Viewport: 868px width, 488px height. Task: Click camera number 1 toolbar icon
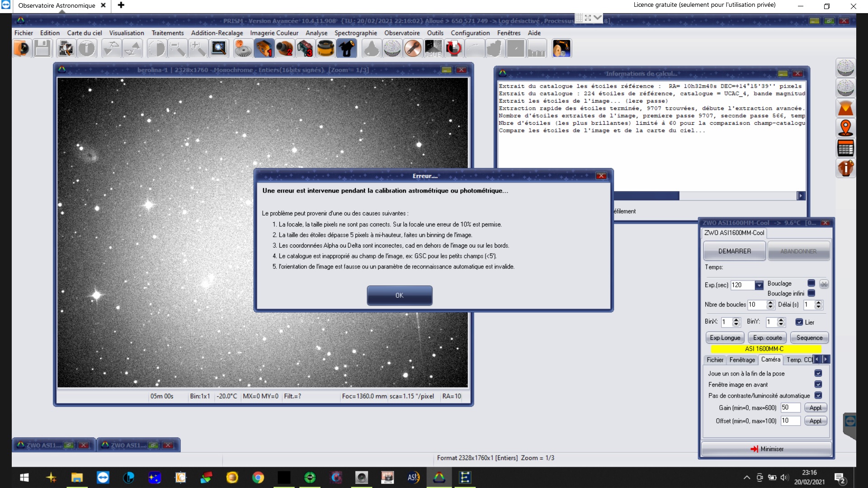tap(264, 48)
